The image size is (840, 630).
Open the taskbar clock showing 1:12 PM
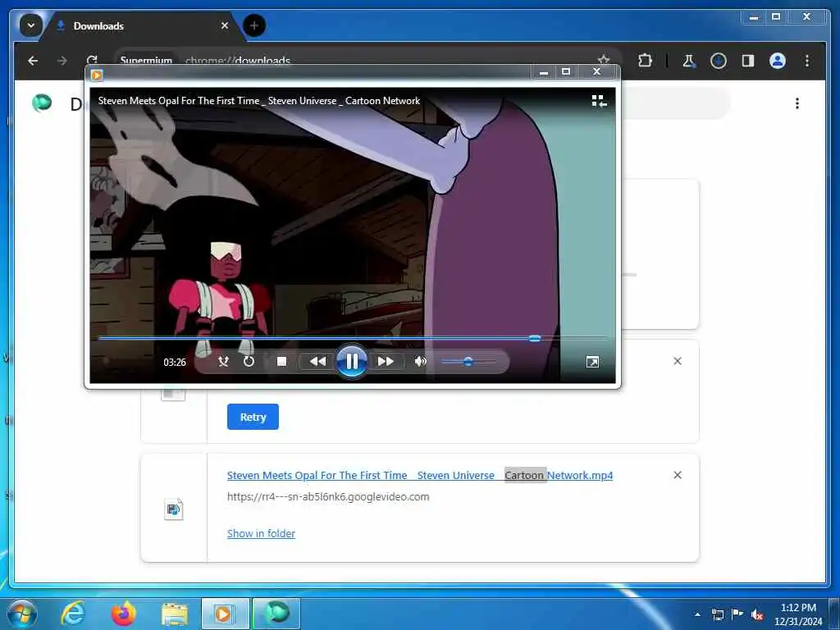(798, 614)
